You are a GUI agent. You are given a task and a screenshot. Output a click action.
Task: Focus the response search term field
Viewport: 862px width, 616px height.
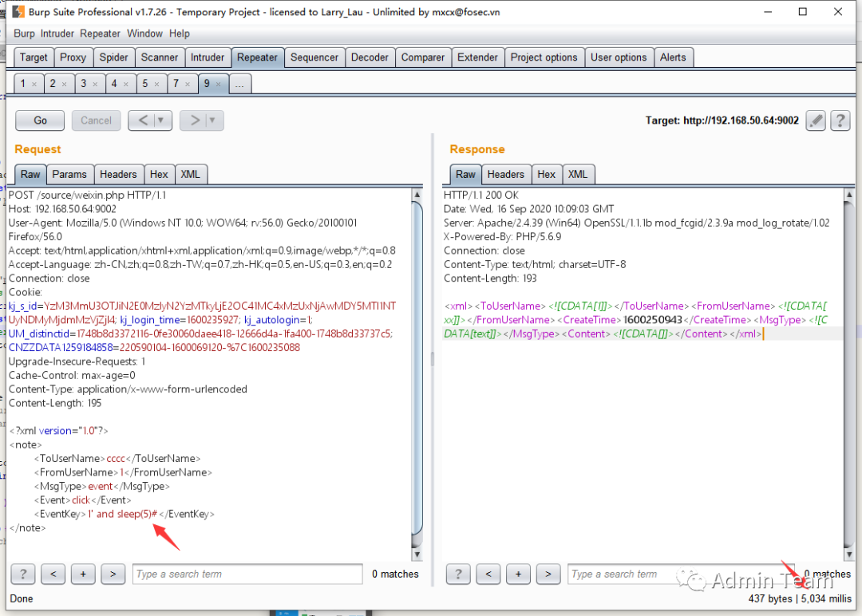[x=681, y=574]
